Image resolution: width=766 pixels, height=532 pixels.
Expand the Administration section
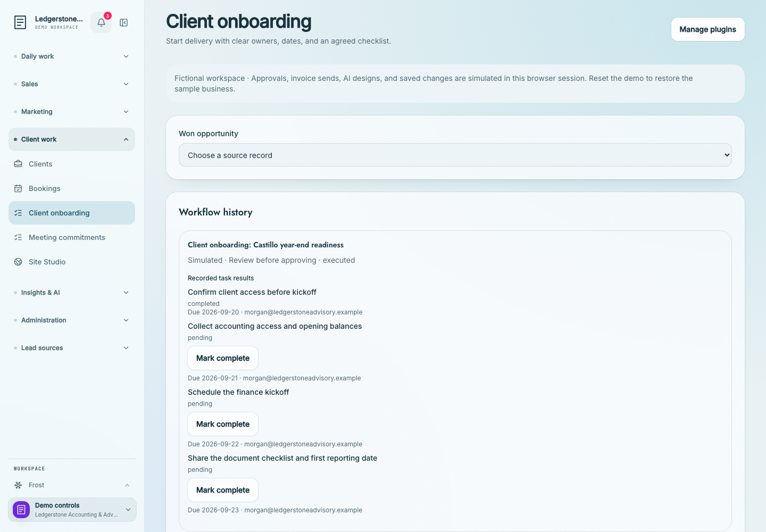[x=72, y=320]
